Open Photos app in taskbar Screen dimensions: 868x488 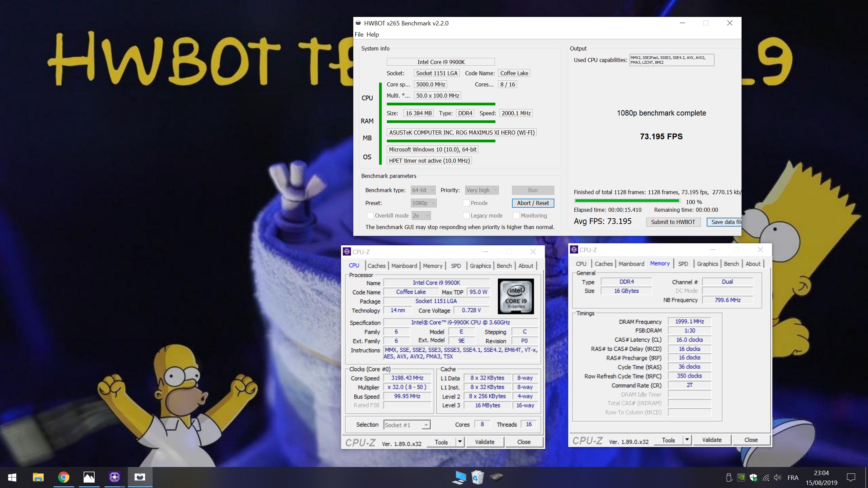(x=89, y=477)
